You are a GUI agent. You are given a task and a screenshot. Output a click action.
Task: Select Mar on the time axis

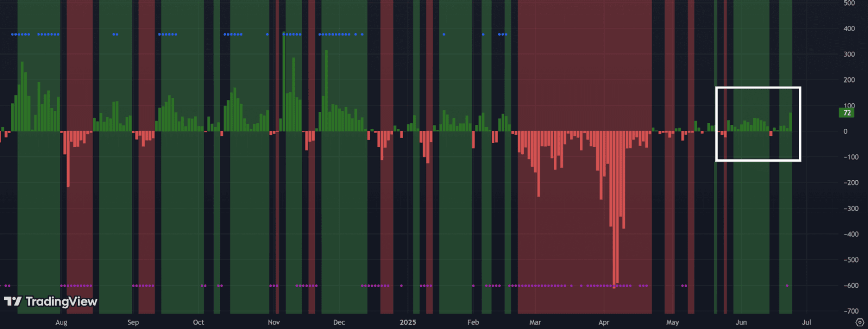click(535, 322)
